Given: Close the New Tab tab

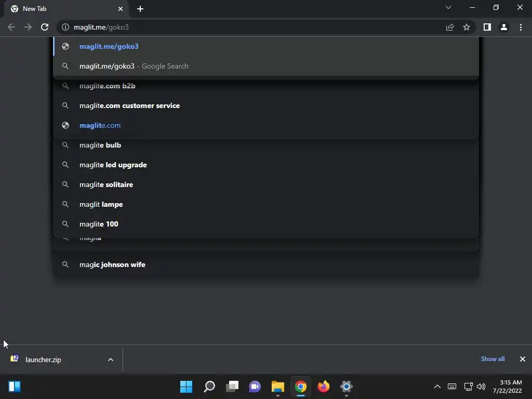Looking at the screenshot, I should click(x=121, y=9).
